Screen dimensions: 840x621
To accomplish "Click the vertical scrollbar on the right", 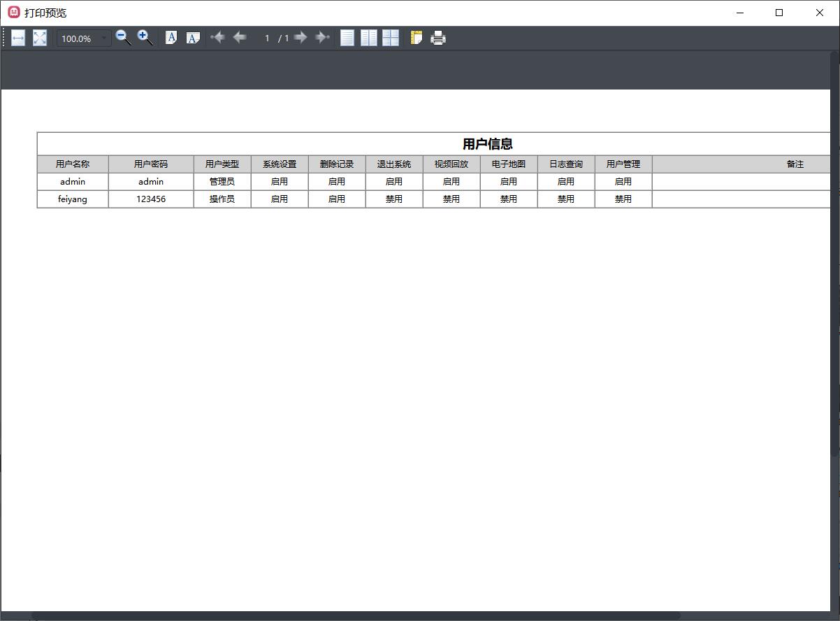I will [834, 280].
